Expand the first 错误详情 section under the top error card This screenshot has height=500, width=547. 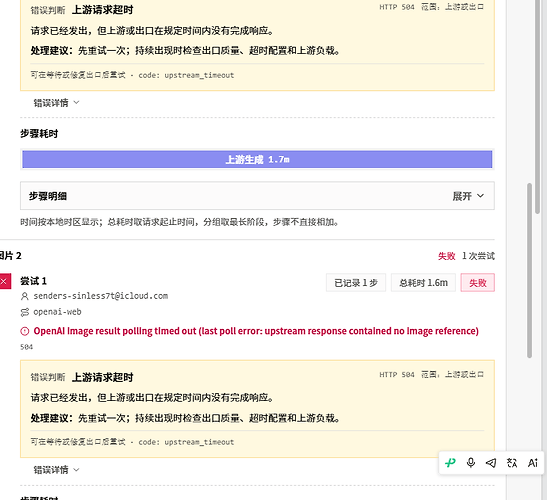coord(56,103)
